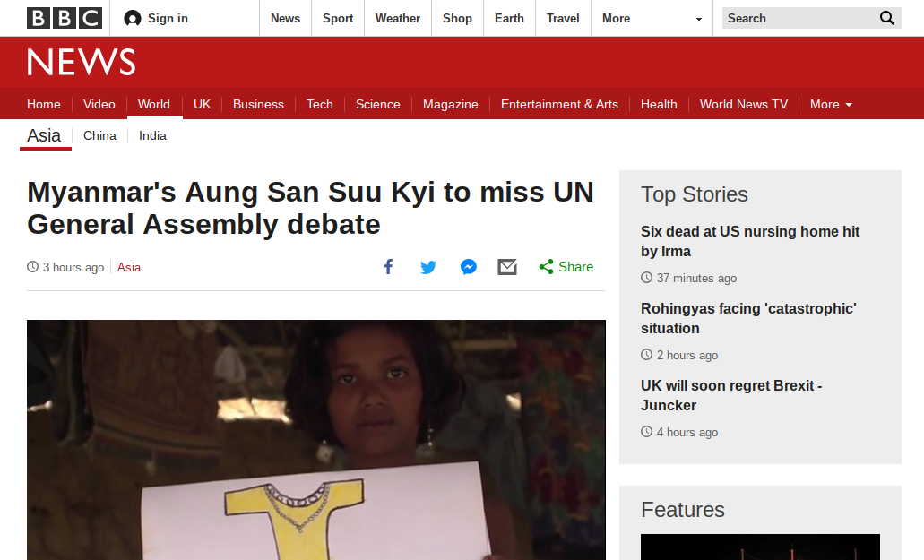Screen dimensions: 924x560
Task: Tweet the article via Twitter icon
Action: (428, 267)
